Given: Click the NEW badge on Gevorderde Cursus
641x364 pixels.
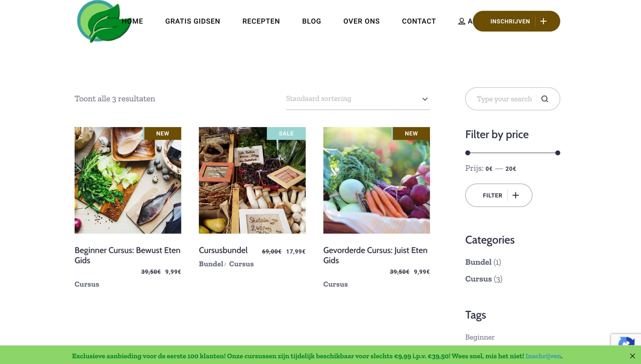Looking at the screenshot, I should point(411,133).
